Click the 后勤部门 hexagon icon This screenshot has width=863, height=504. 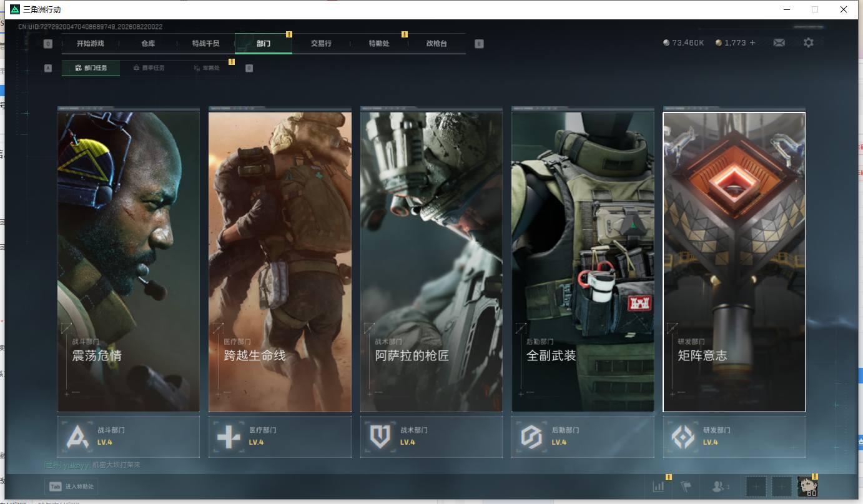click(531, 437)
